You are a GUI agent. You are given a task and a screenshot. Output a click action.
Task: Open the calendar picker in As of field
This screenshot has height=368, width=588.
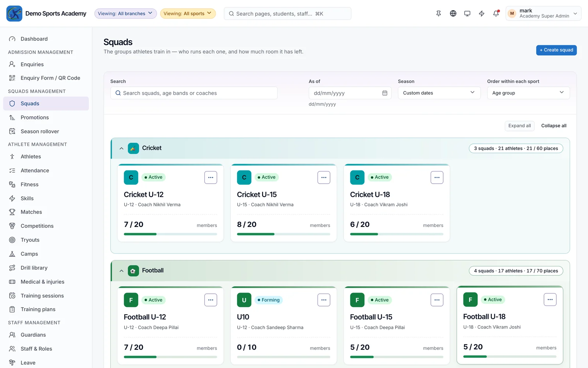click(x=385, y=93)
